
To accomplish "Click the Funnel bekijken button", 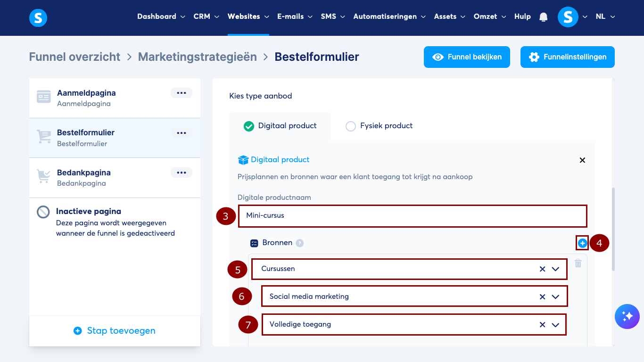I will click(467, 57).
